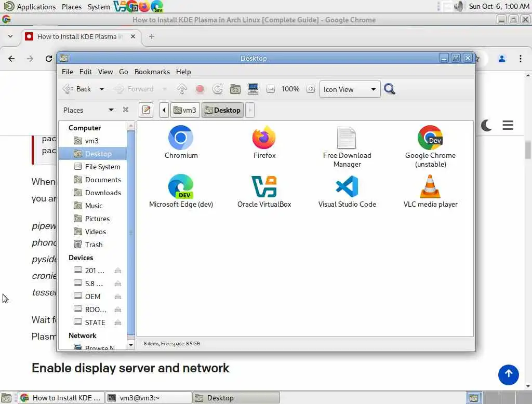
Task: Click the Back button in file manager
Action: (77, 89)
